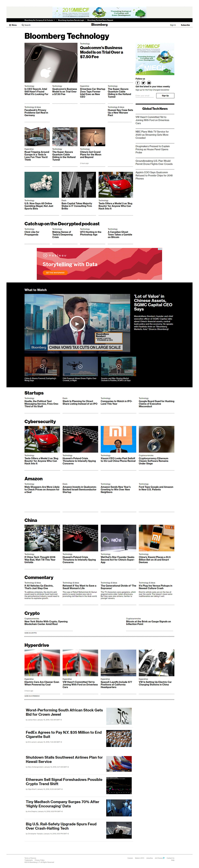199x868 pixels.
Task: Open Qualcomm's Business Model lead headline
Action: [x=101, y=52]
